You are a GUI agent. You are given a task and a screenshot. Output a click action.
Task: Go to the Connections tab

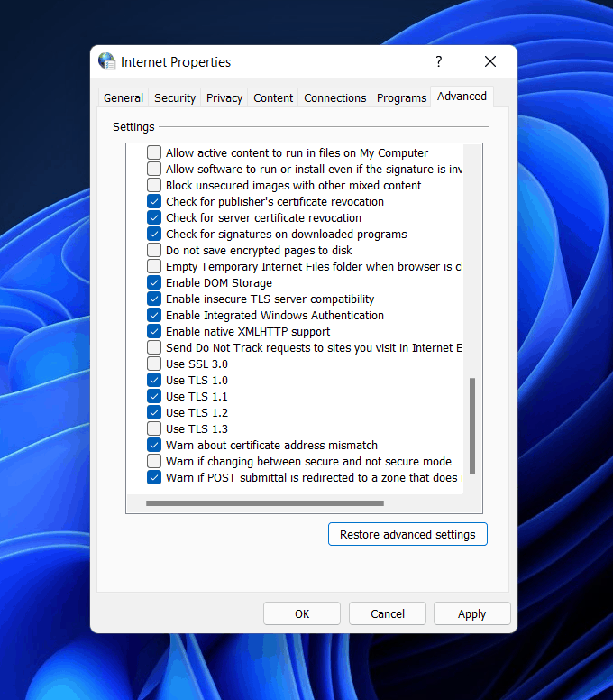335,97
